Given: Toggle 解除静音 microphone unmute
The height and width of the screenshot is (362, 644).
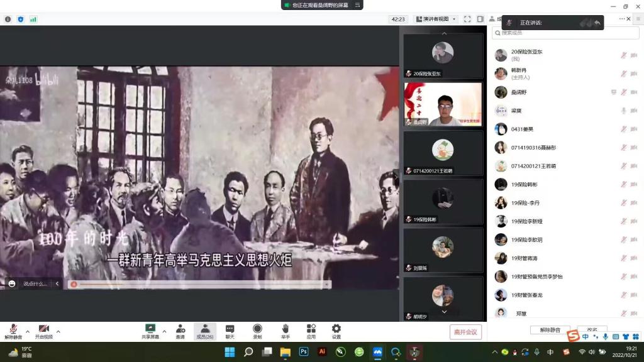Looking at the screenshot, I should click(13, 331).
